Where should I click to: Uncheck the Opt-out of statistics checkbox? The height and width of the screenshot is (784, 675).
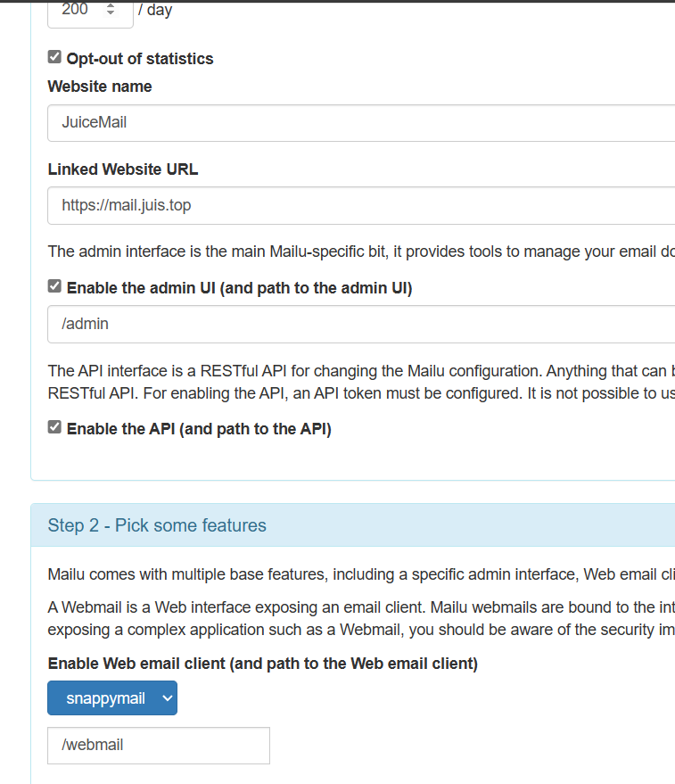pyautogui.click(x=54, y=58)
